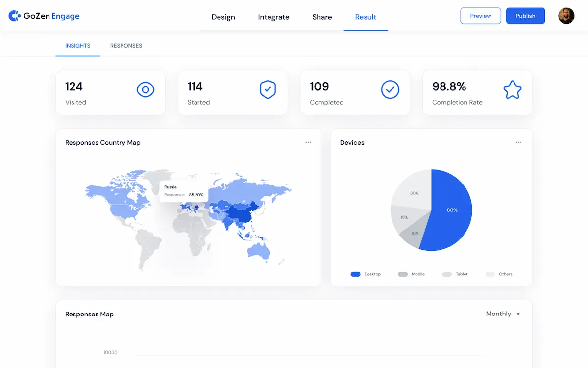The width and height of the screenshot is (588, 368).
Task: Open the Devices card options menu icon
Action: click(518, 142)
